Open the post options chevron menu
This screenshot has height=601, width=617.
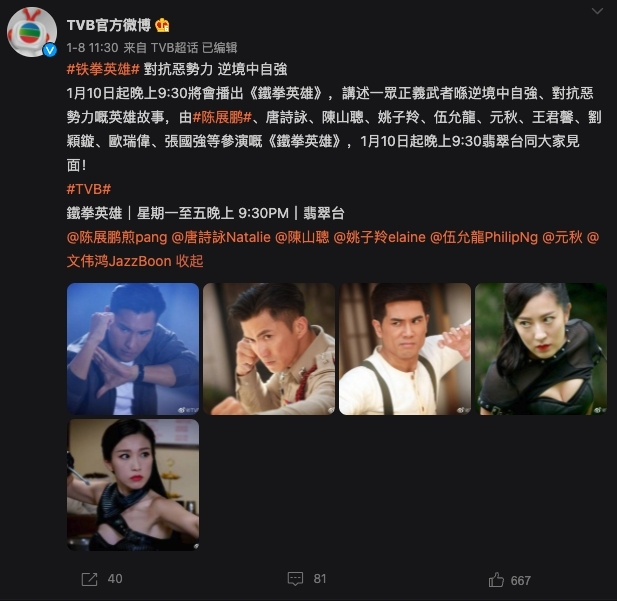[x=597, y=11]
